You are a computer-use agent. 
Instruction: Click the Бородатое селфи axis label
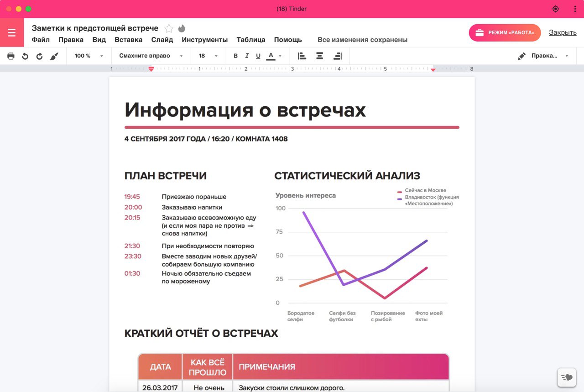pyautogui.click(x=301, y=316)
